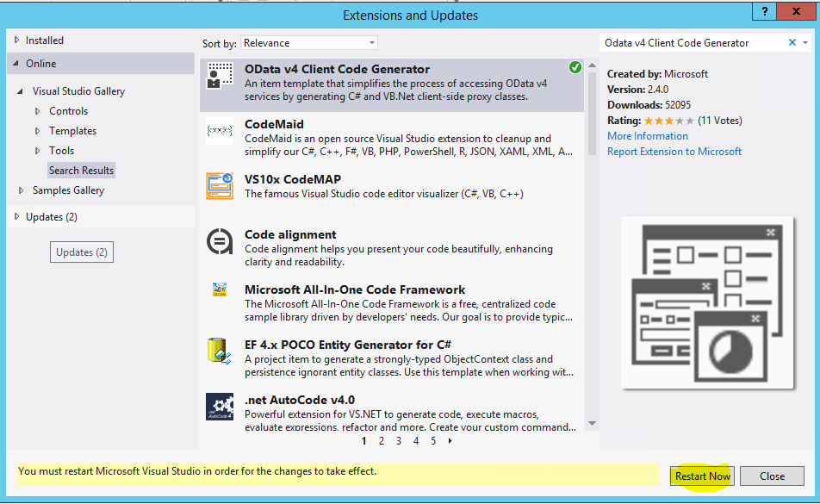Collapse Visual Studio Gallery node
The width and height of the screenshot is (820, 504).
(21, 91)
